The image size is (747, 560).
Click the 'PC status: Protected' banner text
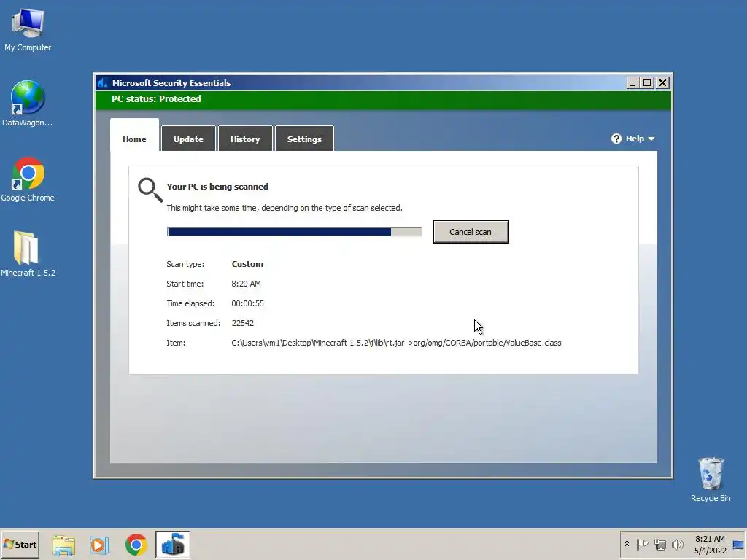(156, 99)
